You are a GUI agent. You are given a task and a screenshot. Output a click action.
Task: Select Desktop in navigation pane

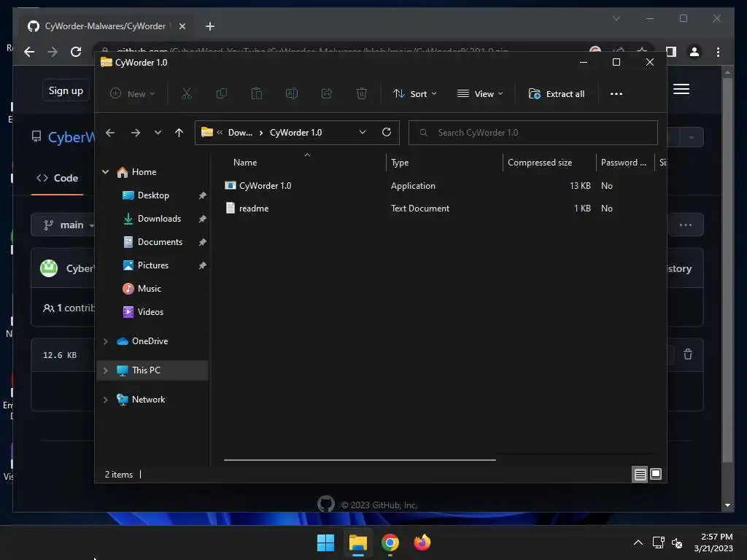click(153, 195)
